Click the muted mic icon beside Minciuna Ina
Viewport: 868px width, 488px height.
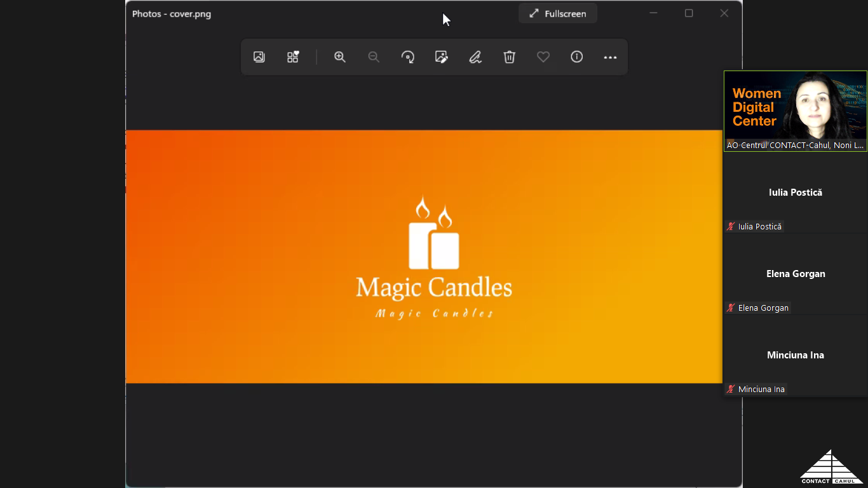[731, 390]
